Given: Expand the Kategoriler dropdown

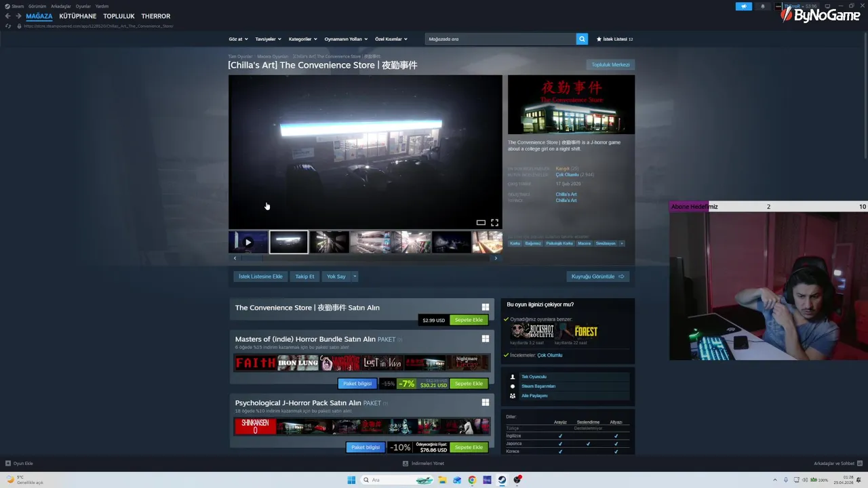Looking at the screenshot, I should pos(302,39).
